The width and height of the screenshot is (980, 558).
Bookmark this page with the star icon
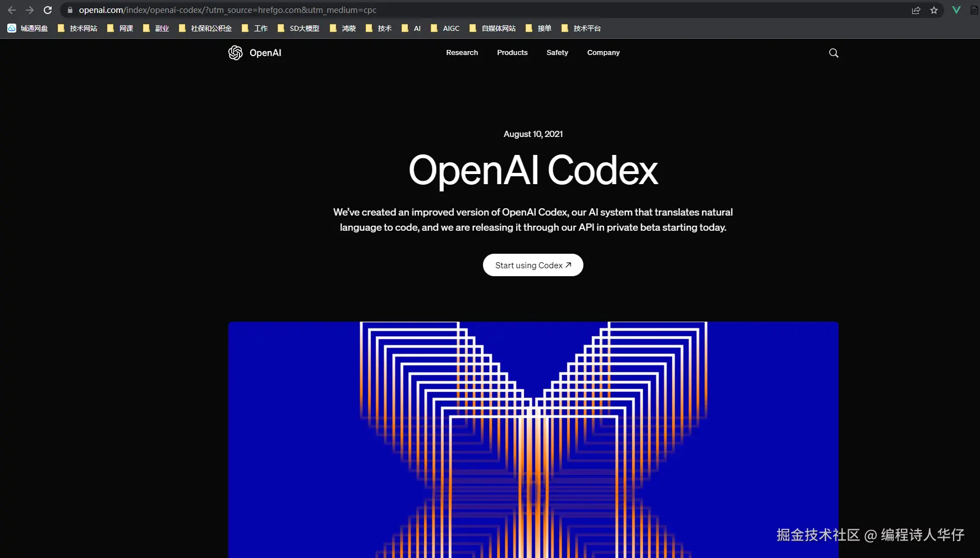coord(934,10)
